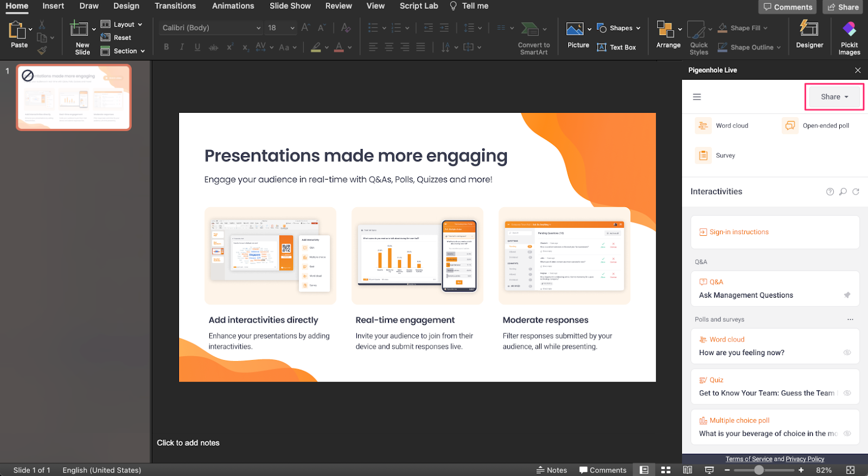Open the Pickit Images add-in
This screenshot has height=476, width=868.
[x=849, y=37]
